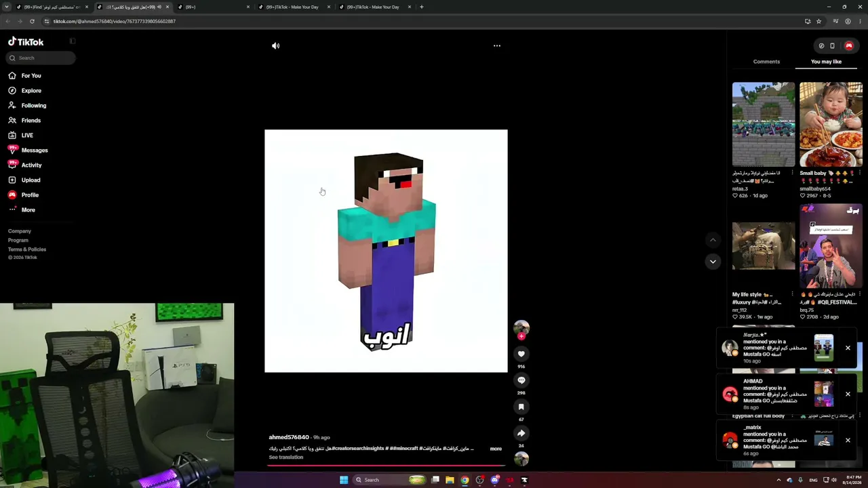Click See translation under the caption
This screenshot has height=488, width=868.
click(x=286, y=457)
